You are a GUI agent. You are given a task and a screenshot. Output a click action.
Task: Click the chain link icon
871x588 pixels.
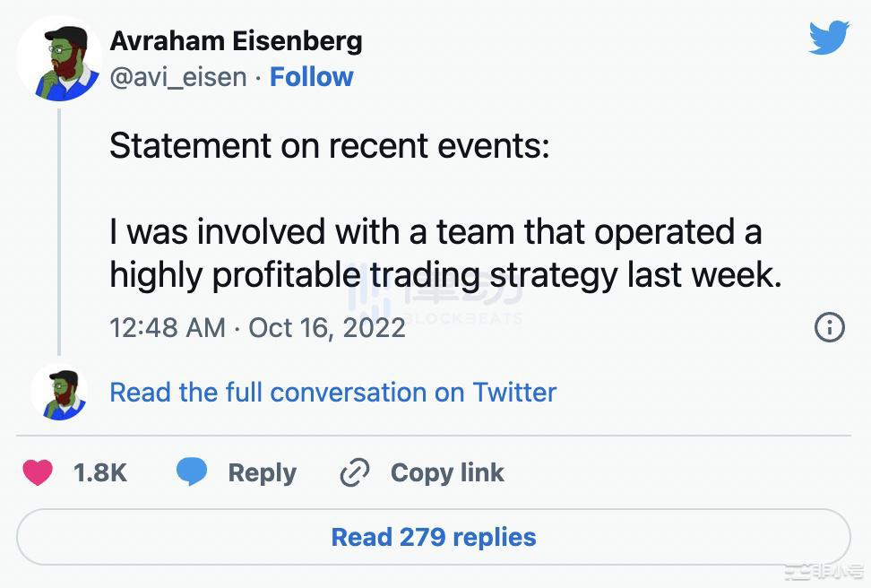pos(355,473)
